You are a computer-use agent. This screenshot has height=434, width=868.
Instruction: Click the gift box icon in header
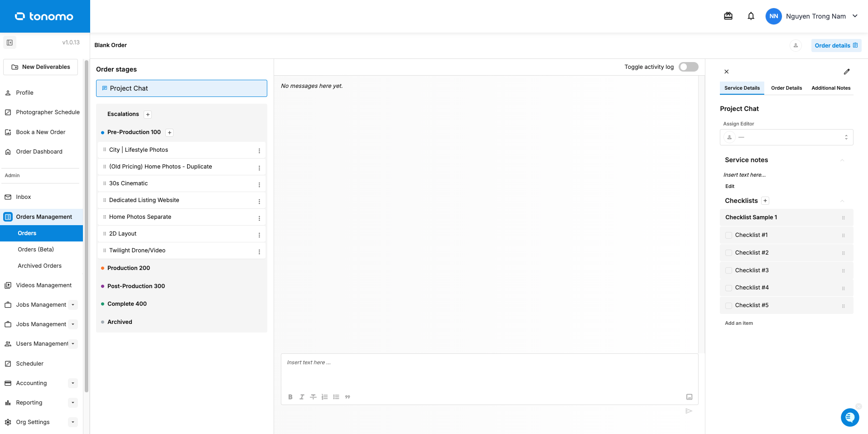pyautogui.click(x=728, y=16)
